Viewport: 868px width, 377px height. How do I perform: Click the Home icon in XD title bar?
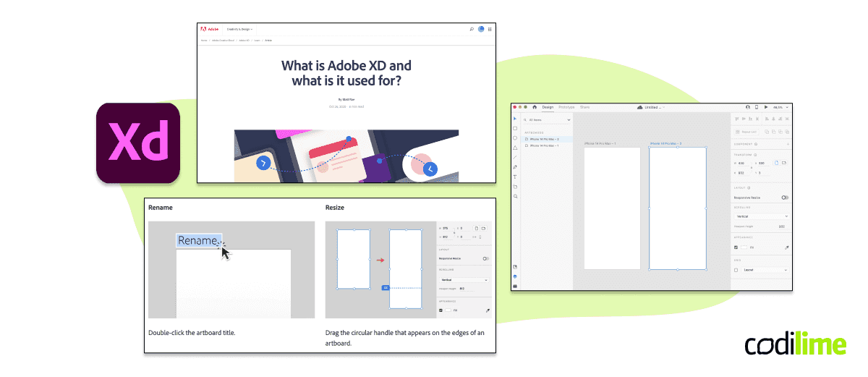[535, 107]
